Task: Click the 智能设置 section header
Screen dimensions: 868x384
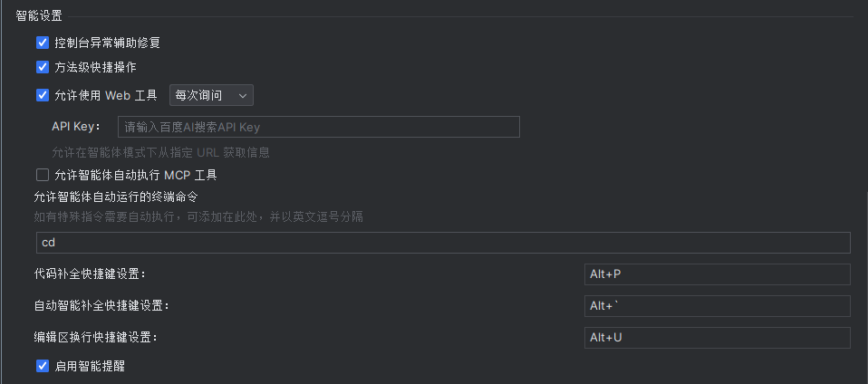Action: (39, 16)
